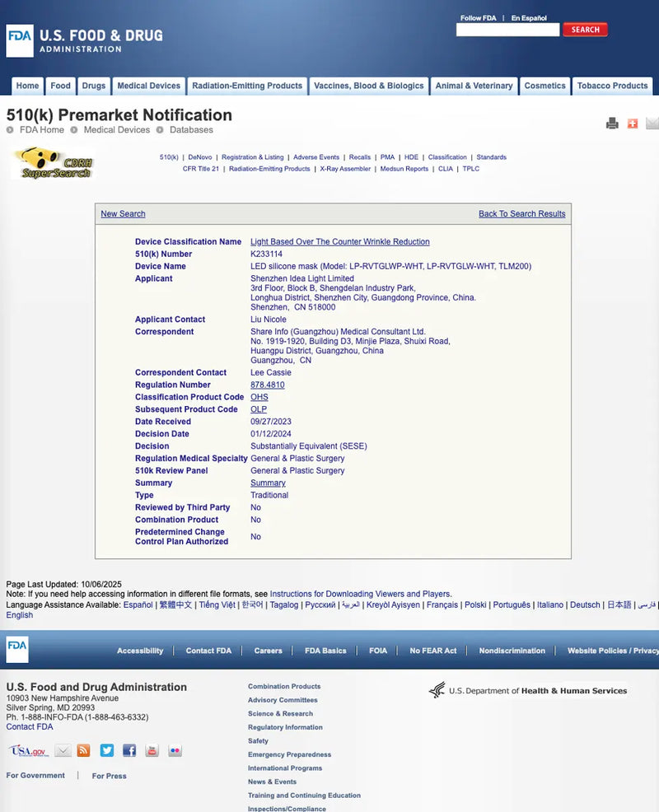This screenshot has height=812, width=659.
Task: Click the footer email envelope icon
Action: point(63,750)
